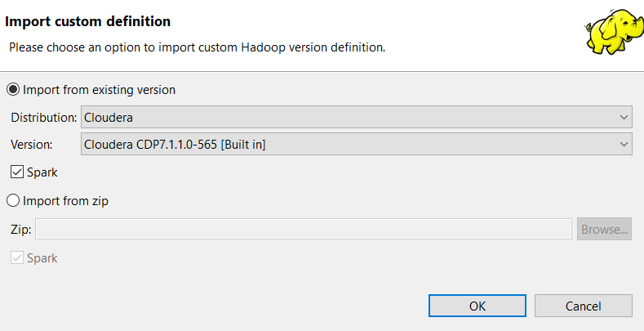Confirm the dialog with OK
Viewport: 644px width, 331px height.
(x=477, y=306)
